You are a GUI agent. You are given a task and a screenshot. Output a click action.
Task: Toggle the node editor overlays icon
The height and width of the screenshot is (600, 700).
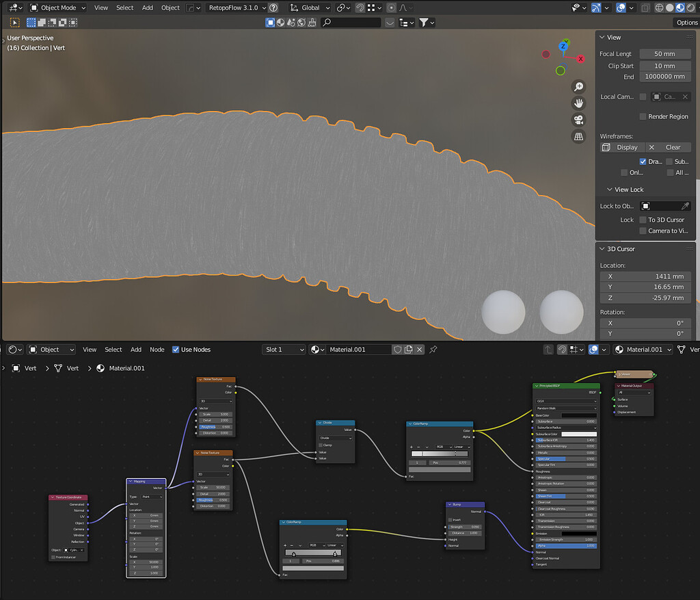pyautogui.click(x=593, y=350)
